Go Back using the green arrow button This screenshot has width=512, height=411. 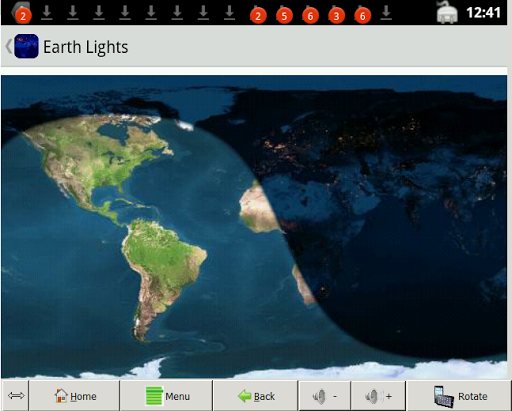click(256, 396)
